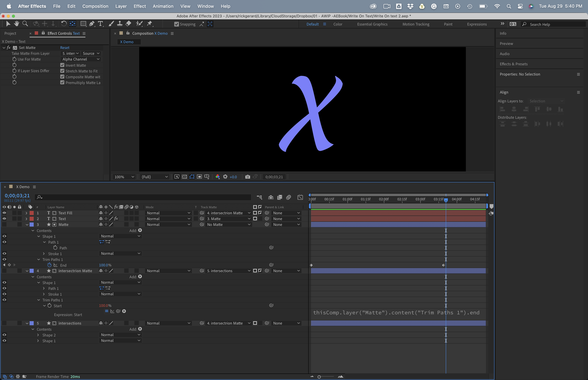Hide the Matte layer with its eye toggle
This screenshot has height=380, width=588.
click(x=4, y=225)
